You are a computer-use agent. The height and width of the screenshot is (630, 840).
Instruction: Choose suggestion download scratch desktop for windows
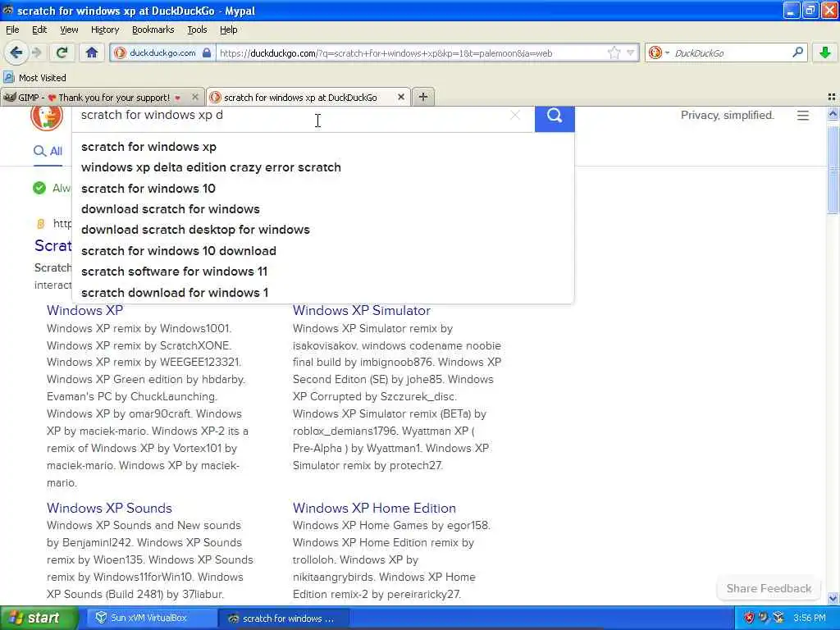(x=322, y=230)
